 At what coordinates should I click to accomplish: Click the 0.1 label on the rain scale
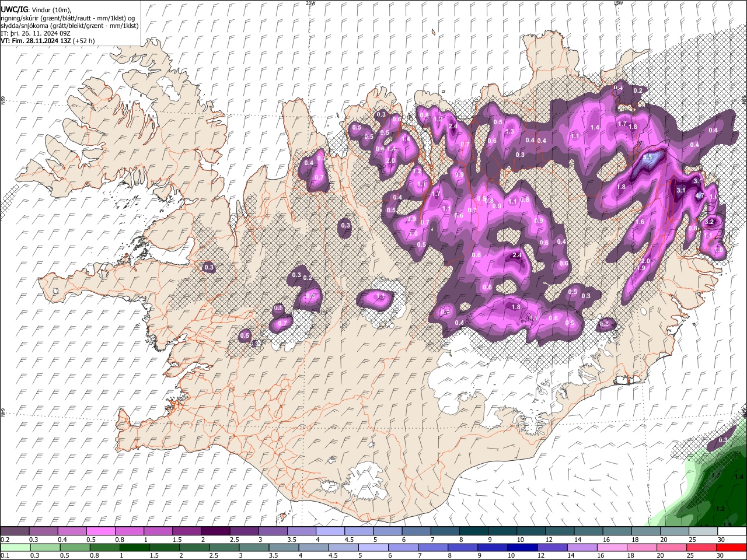pos(5,556)
